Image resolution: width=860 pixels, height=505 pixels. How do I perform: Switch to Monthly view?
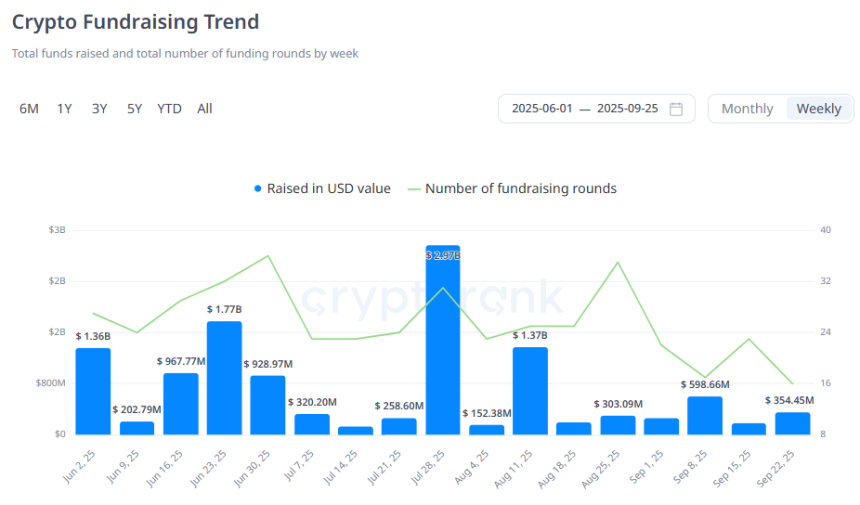coord(747,109)
